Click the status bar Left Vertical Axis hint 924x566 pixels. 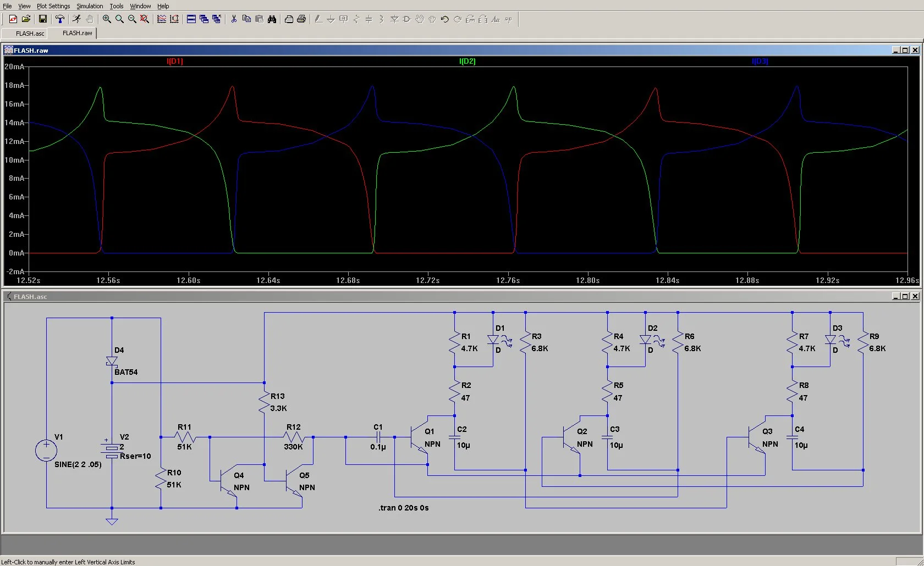68,562
